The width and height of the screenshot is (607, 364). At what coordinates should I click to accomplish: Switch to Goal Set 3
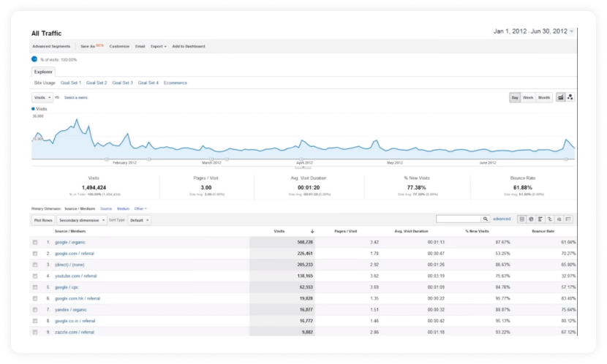tap(122, 83)
